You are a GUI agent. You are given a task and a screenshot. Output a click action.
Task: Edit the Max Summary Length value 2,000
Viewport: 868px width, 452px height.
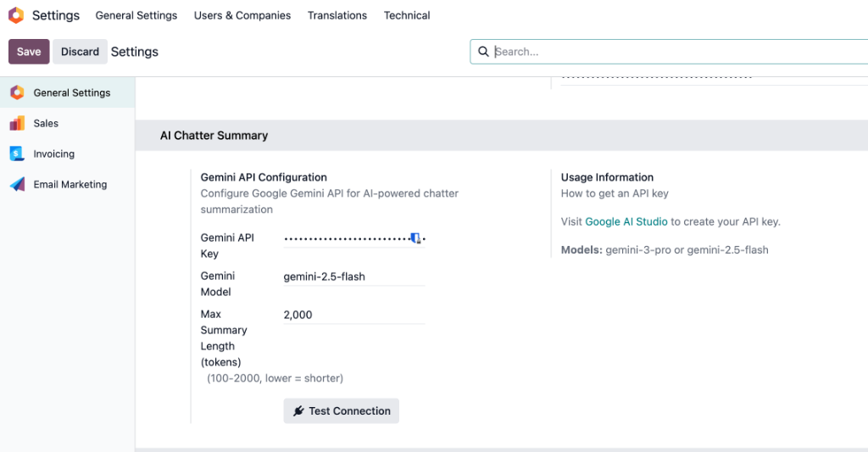[354, 315]
